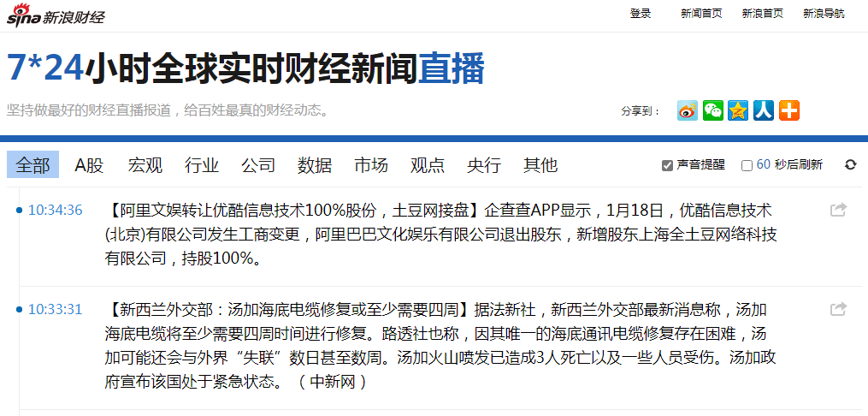Screen dimensions: 868x416
Task: Switch to the 市场 tab
Action: (371, 164)
